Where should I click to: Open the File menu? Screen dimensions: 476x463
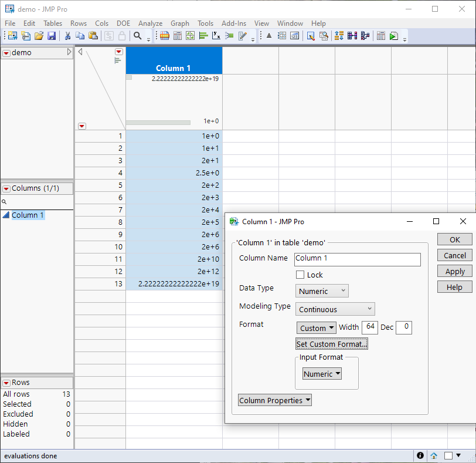pyautogui.click(x=10, y=23)
